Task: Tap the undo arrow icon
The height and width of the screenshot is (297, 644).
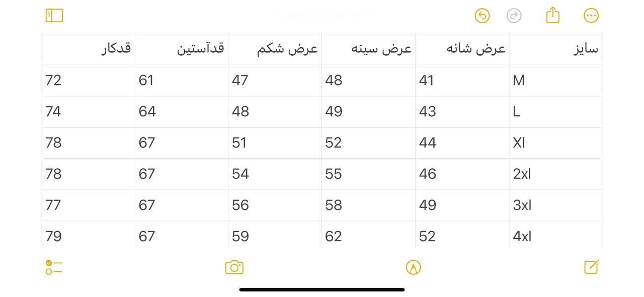Action: [482, 16]
